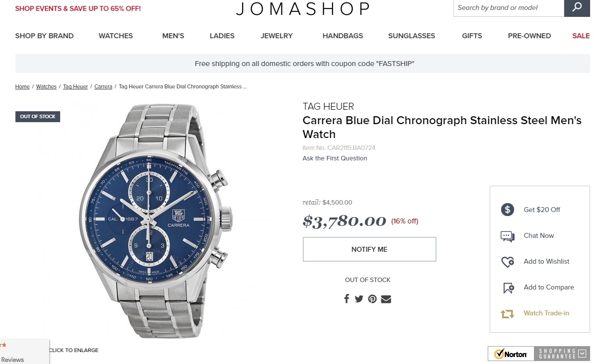The image size is (612, 364).
Task: Share product via Twitter icon
Action: point(359,299)
